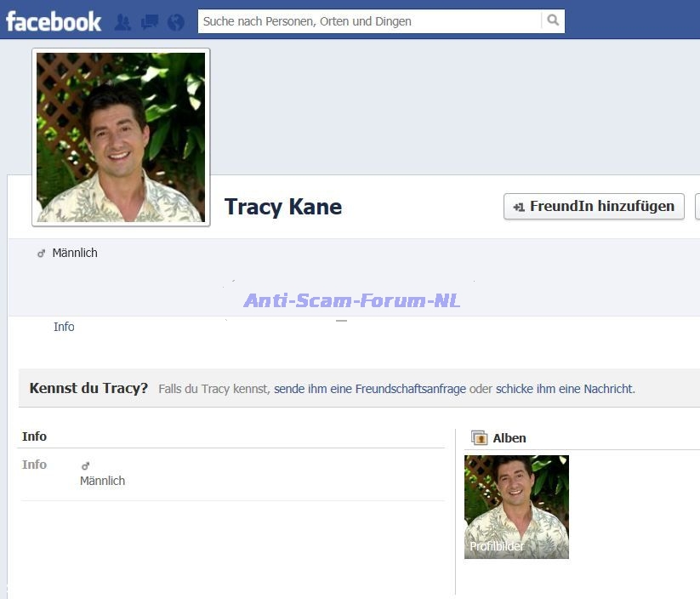
Task: Click the bold Info section heading
Action: click(x=34, y=436)
